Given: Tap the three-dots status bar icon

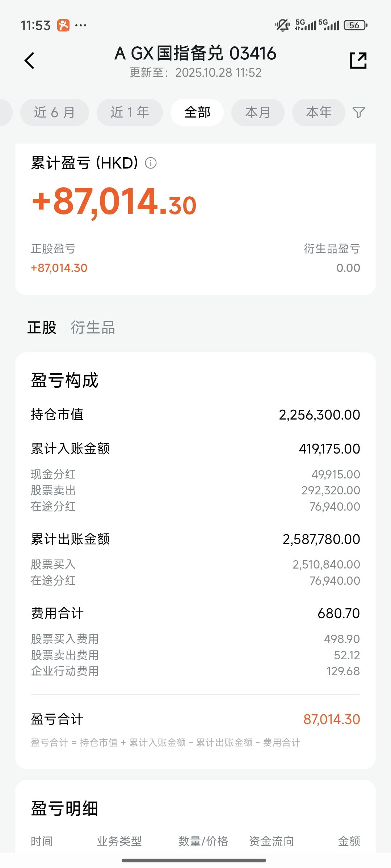Looking at the screenshot, I should (x=81, y=25).
